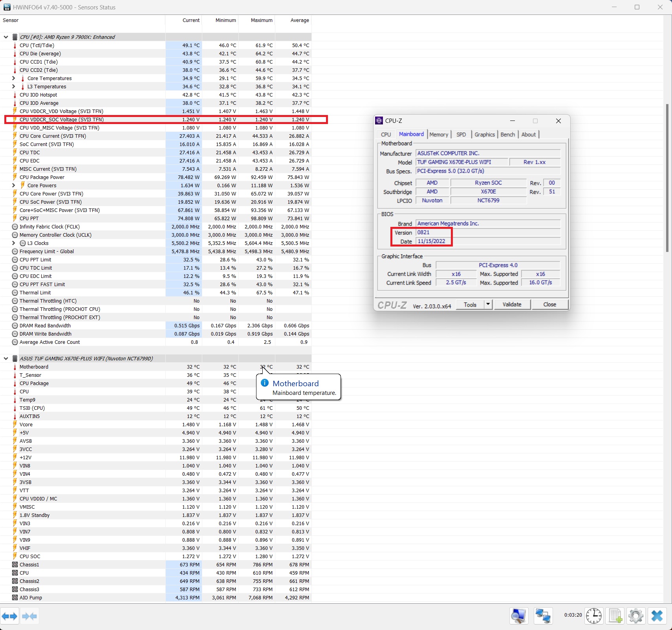
Task: Click the lightning icon for CPU Package Power
Action: 15,177
